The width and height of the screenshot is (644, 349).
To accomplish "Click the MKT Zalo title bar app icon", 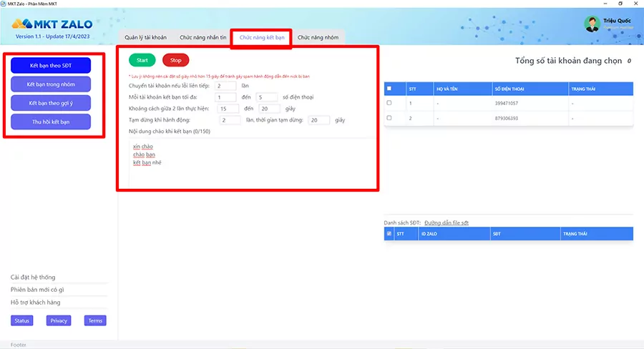I will [4, 4].
